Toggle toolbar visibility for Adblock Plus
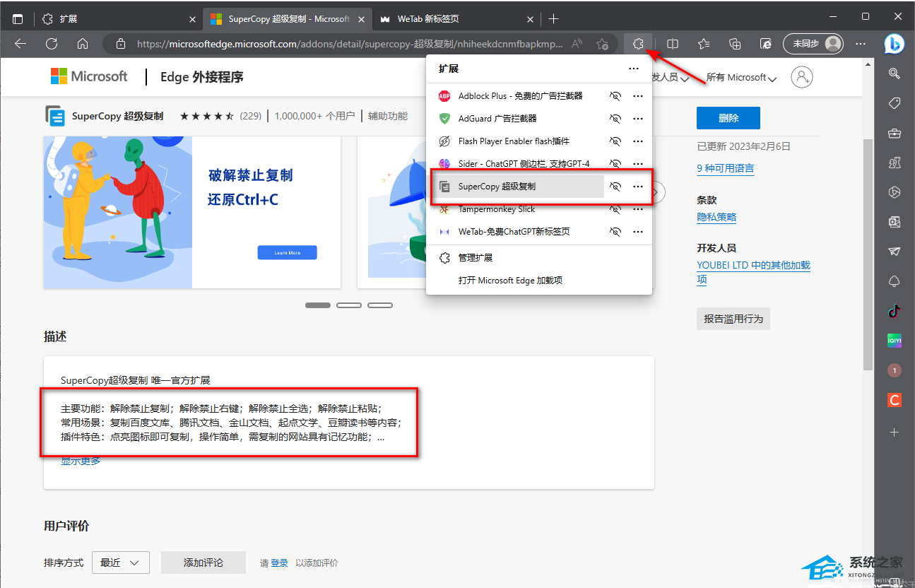Screen dimensions: 915x588 tap(615, 96)
